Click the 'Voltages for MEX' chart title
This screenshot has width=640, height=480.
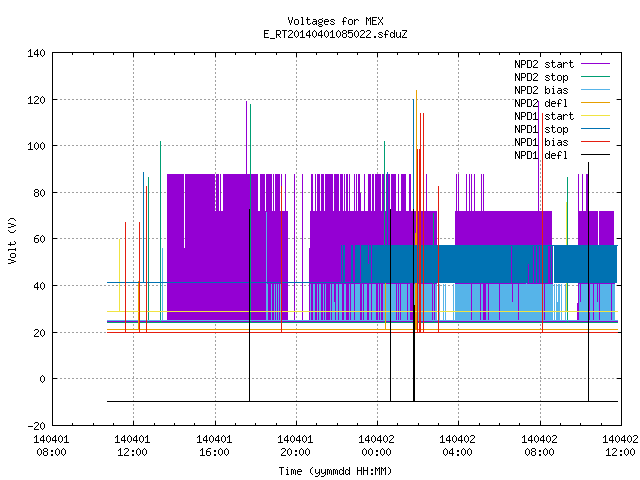[335, 21]
